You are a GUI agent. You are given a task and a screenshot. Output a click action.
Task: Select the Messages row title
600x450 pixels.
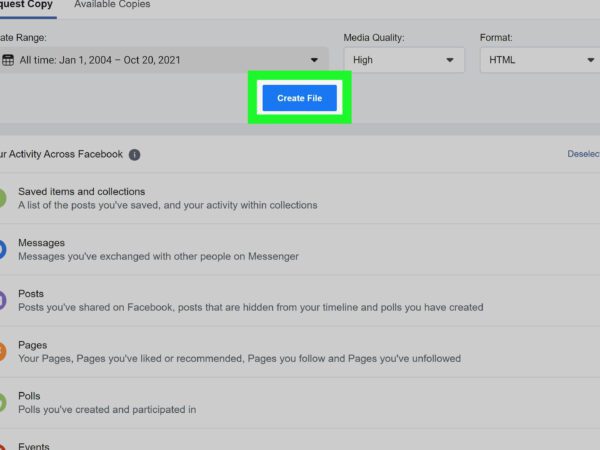point(41,243)
